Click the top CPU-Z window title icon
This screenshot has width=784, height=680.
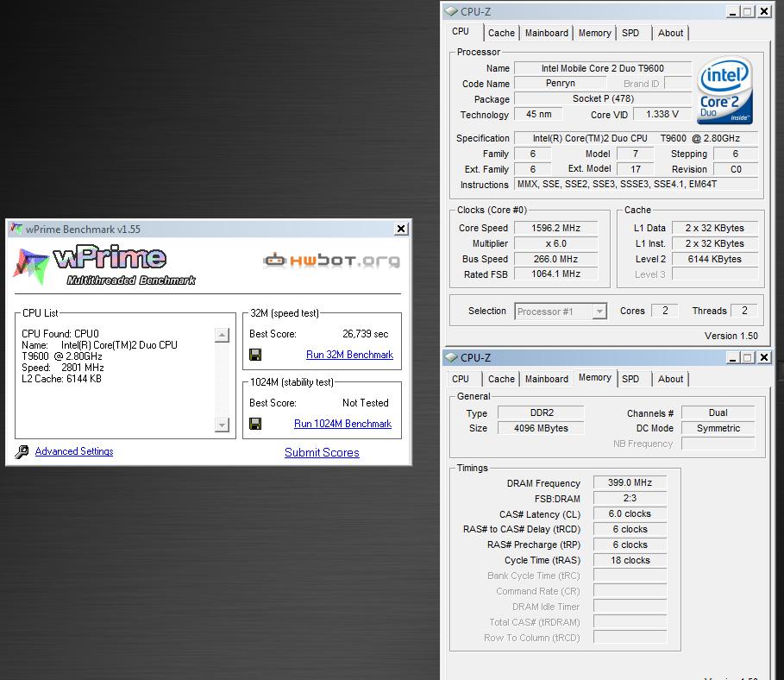pos(451,11)
